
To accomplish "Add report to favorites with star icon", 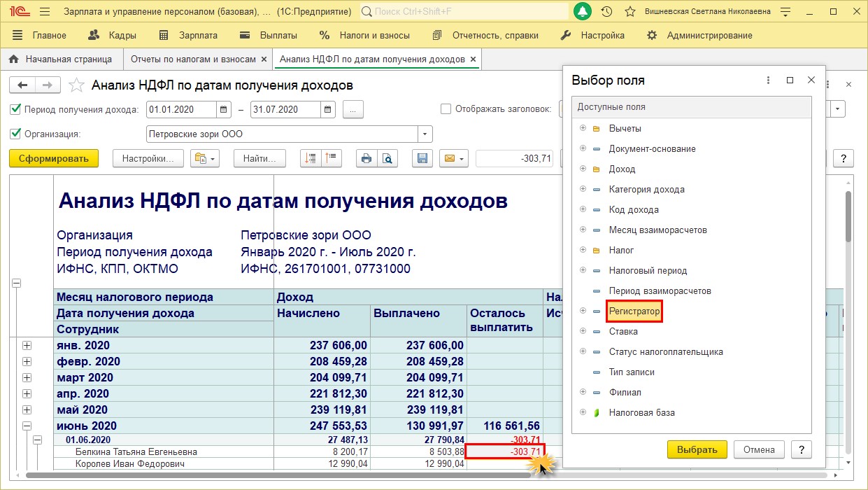I will tap(76, 85).
